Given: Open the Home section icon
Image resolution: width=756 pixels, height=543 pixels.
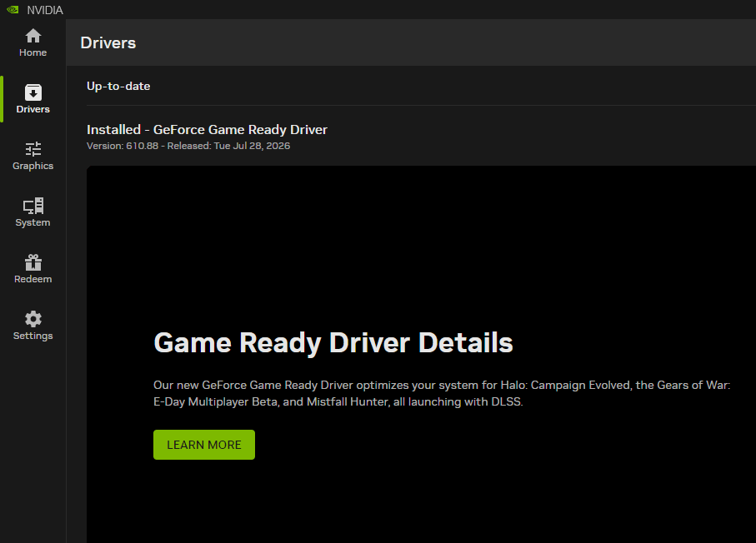Looking at the screenshot, I should (x=33, y=36).
